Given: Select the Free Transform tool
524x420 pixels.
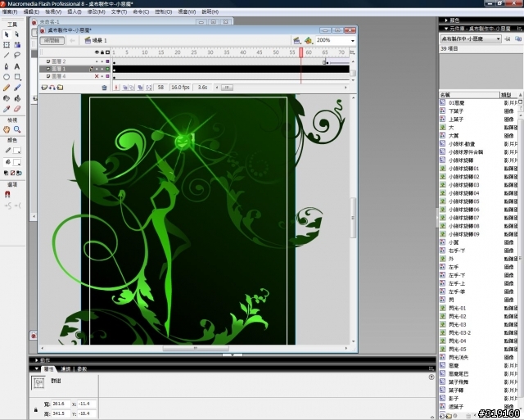Looking at the screenshot, I should click(x=7, y=45).
